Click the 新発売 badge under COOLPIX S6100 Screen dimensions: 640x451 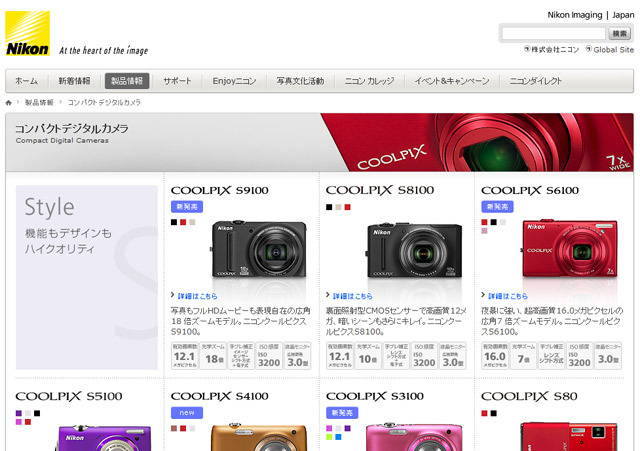coord(497,207)
